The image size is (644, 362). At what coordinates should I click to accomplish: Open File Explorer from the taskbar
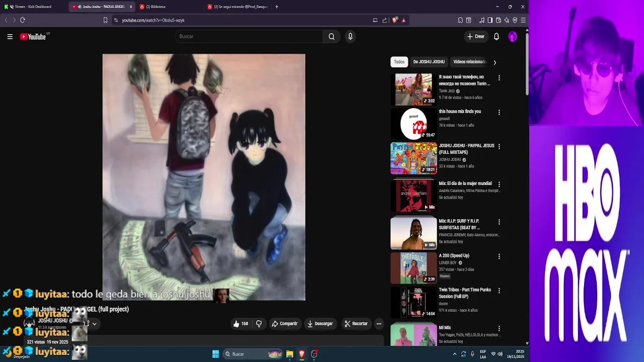coord(289,354)
